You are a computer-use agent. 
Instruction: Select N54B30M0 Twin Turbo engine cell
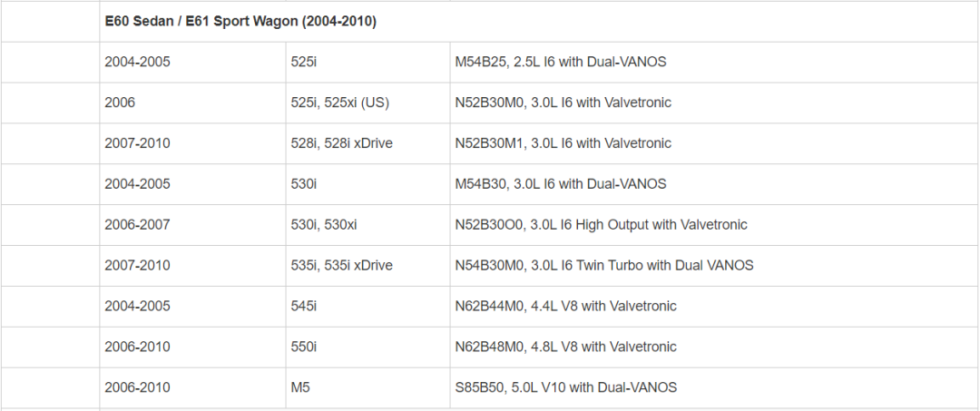[x=603, y=266]
